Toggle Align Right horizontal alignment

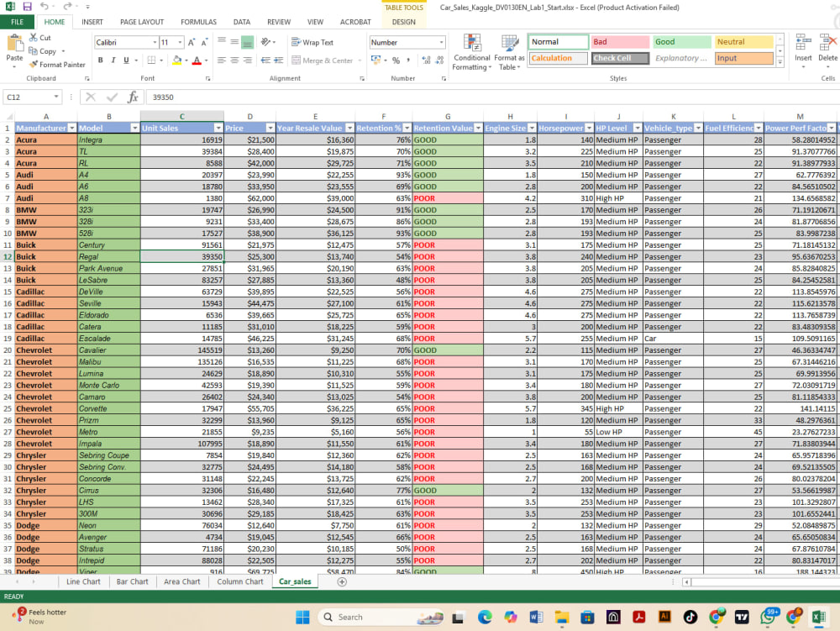coord(247,60)
